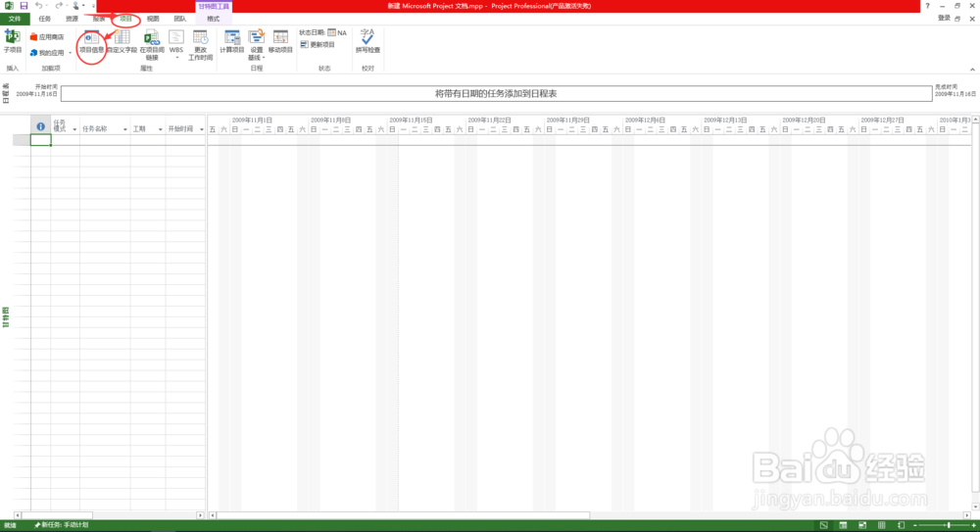Adjust the timescale zoom slider
The height and width of the screenshot is (532, 980).
[x=949, y=525]
